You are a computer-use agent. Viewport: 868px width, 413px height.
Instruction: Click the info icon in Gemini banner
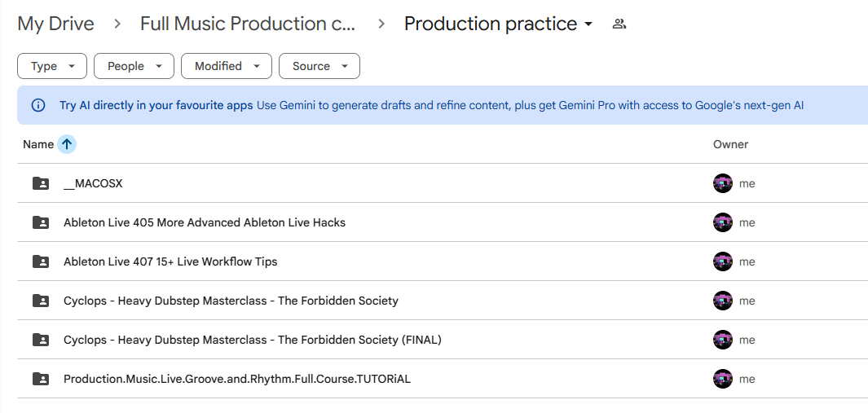[x=38, y=105]
